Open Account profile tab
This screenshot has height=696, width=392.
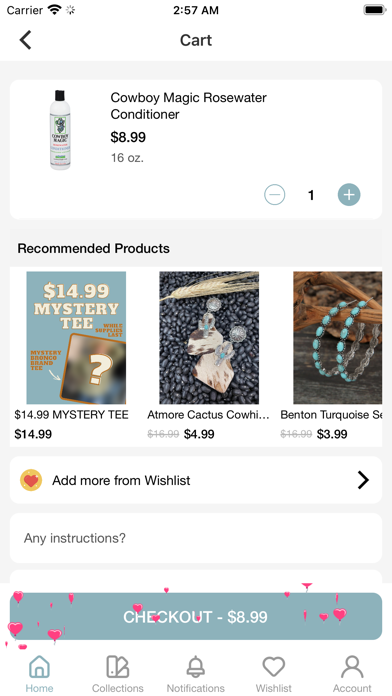(352, 673)
